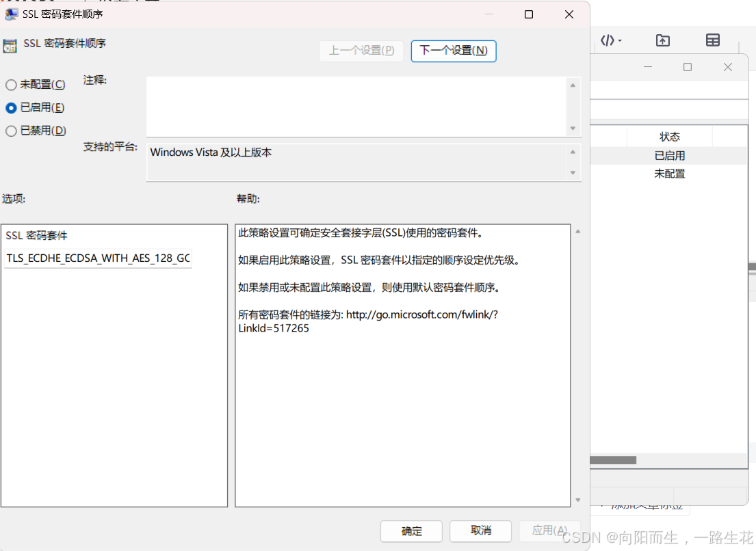The width and height of the screenshot is (756, 551).
Task: Select the 已启用 radio button
Action: [11, 108]
